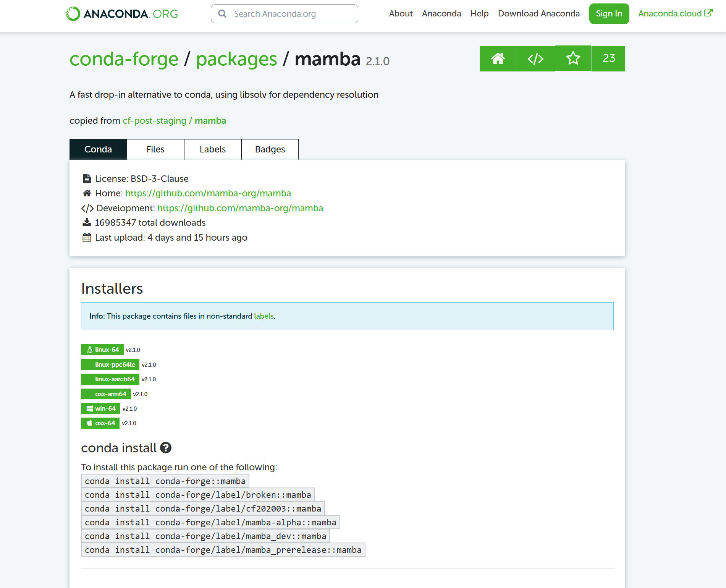
Task: Open the conda install help icon
Action: [165, 448]
